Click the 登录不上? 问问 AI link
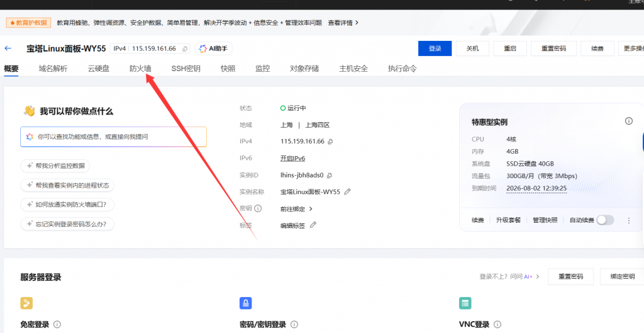 click(509, 277)
